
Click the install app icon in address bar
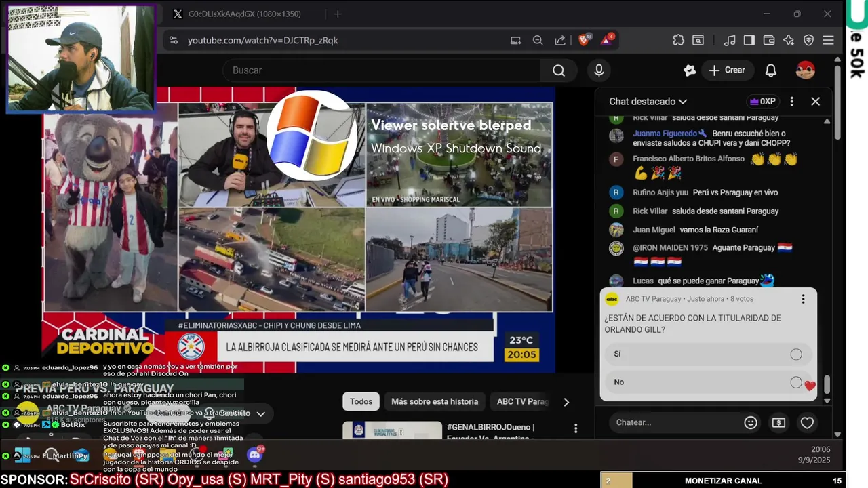pyautogui.click(x=516, y=41)
